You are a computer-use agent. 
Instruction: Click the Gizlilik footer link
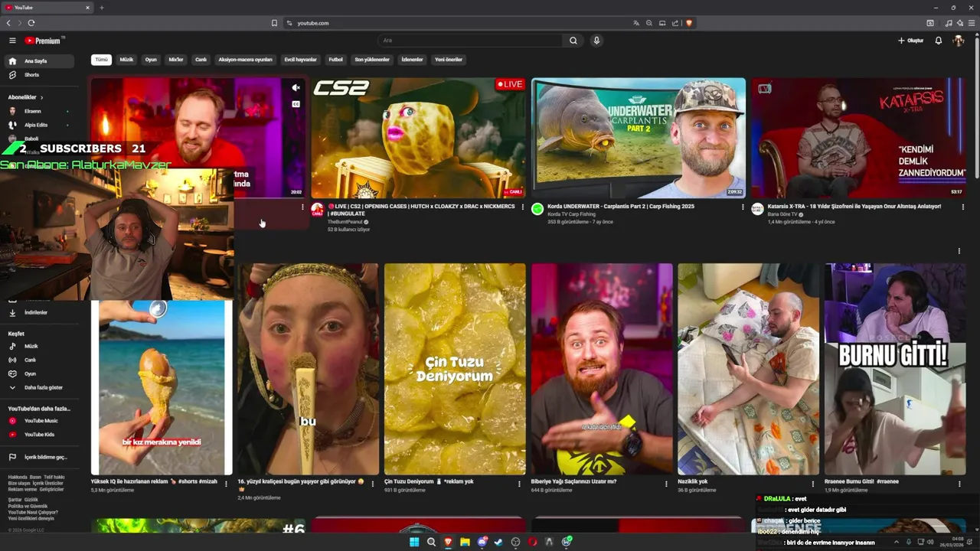tap(31, 500)
